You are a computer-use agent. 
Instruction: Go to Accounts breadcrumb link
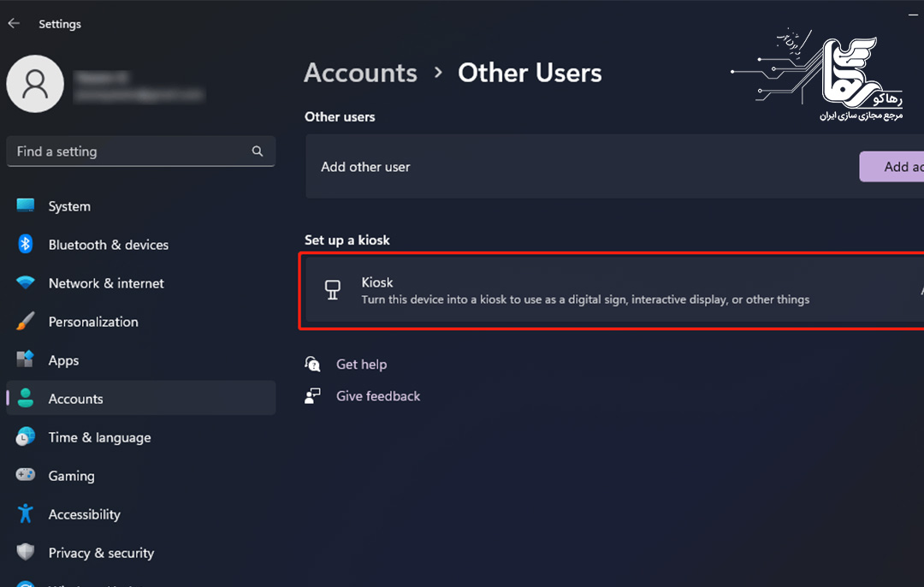360,73
